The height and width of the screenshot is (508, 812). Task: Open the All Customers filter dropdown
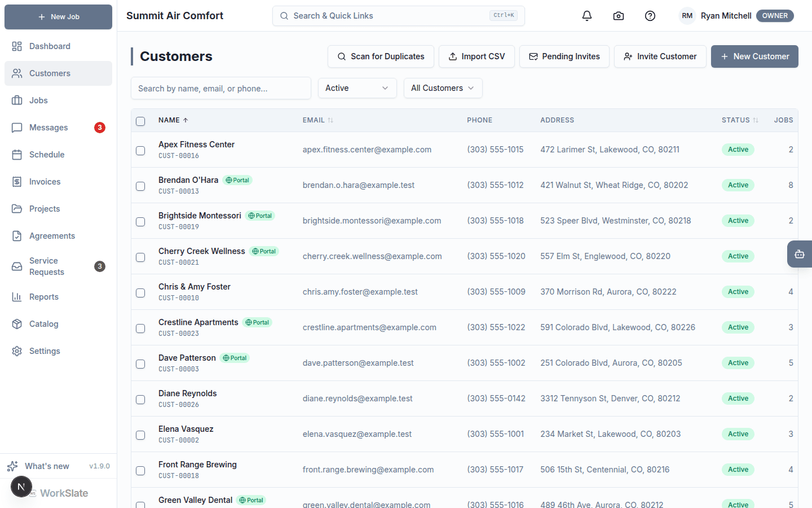443,88
